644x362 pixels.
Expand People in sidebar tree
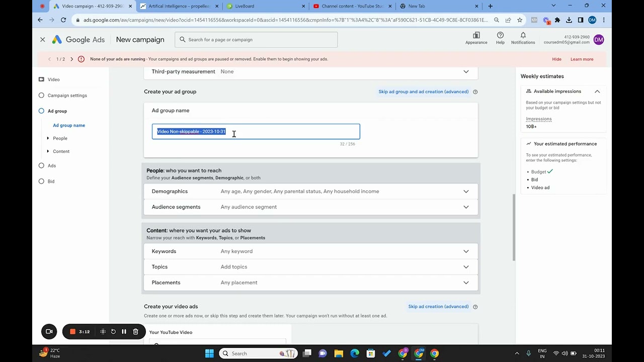pos(48,138)
